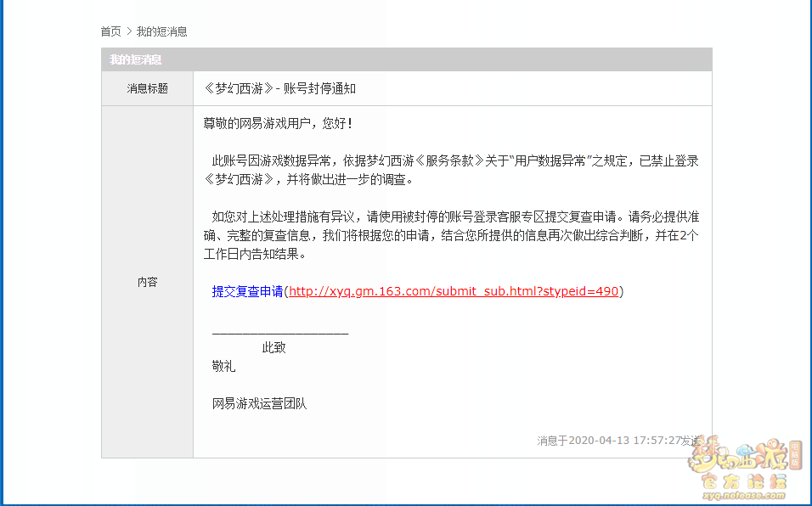This screenshot has height=506, width=812.
Task: Click the greeting 尊敬的网易游戏用户，您好！
Action: pos(279,124)
